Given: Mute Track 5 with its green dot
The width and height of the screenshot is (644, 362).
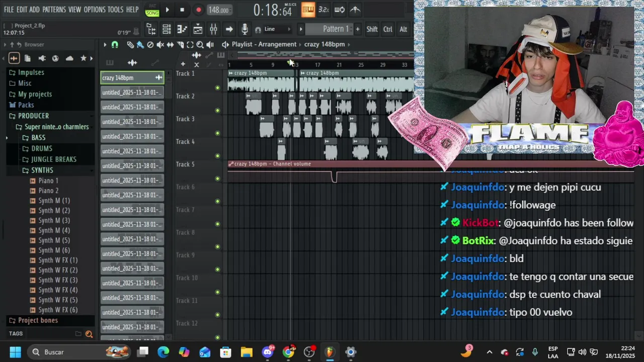Looking at the screenshot, I should click(x=217, y=178).
